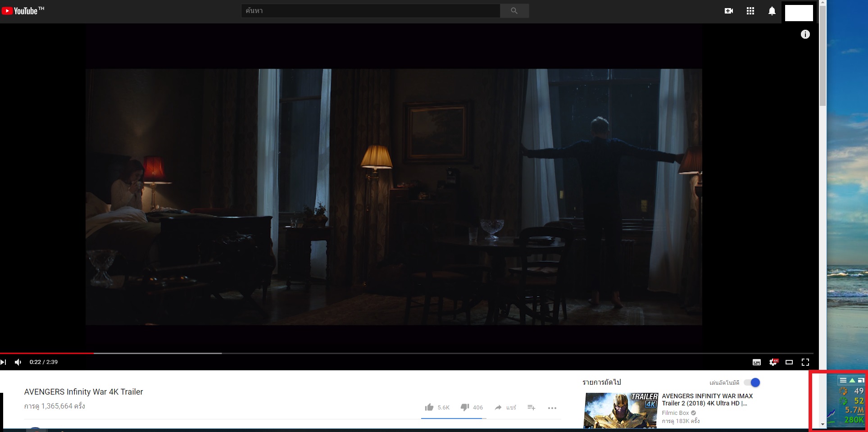Open player settings gear with 4K badge
868x432 pixels.
point(773,362)
